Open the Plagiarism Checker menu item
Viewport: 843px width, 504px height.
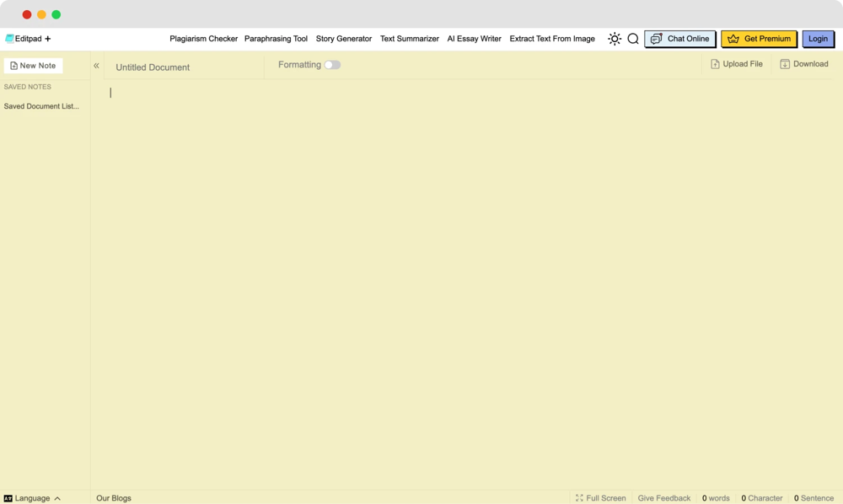(x=204, y=39)
